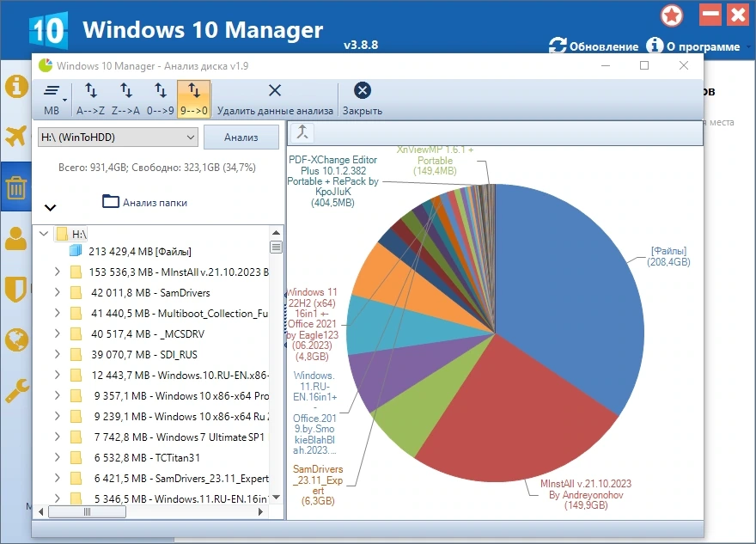The height and width of the screenshot is (544, 756).
Task: Sort folders A-->Z
Action: (x=91, y=99)
